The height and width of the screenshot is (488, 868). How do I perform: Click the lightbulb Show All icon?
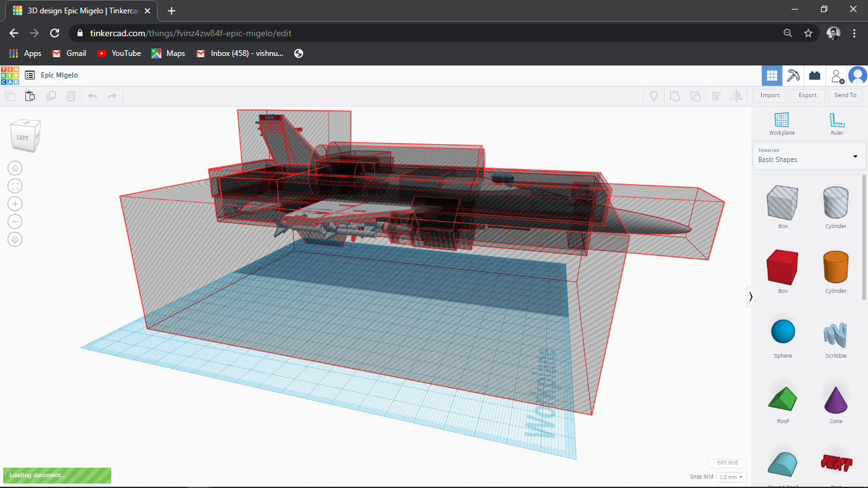653,96
